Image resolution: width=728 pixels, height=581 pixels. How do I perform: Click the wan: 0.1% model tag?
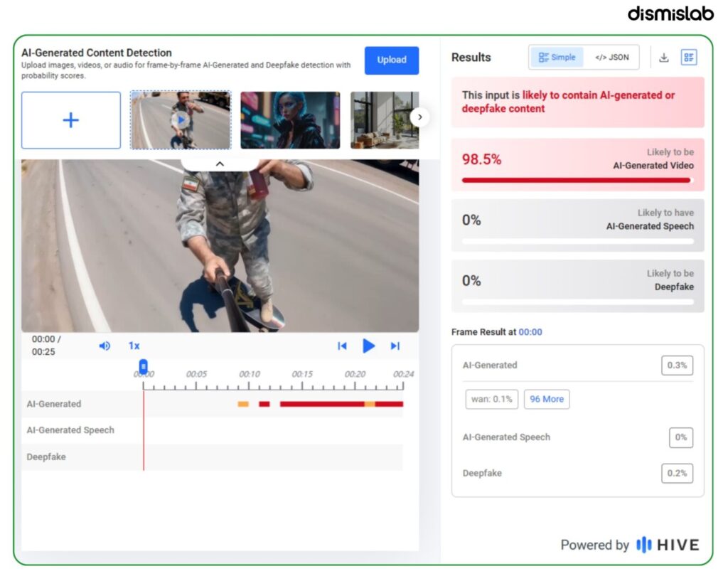[x=492, y=399]
